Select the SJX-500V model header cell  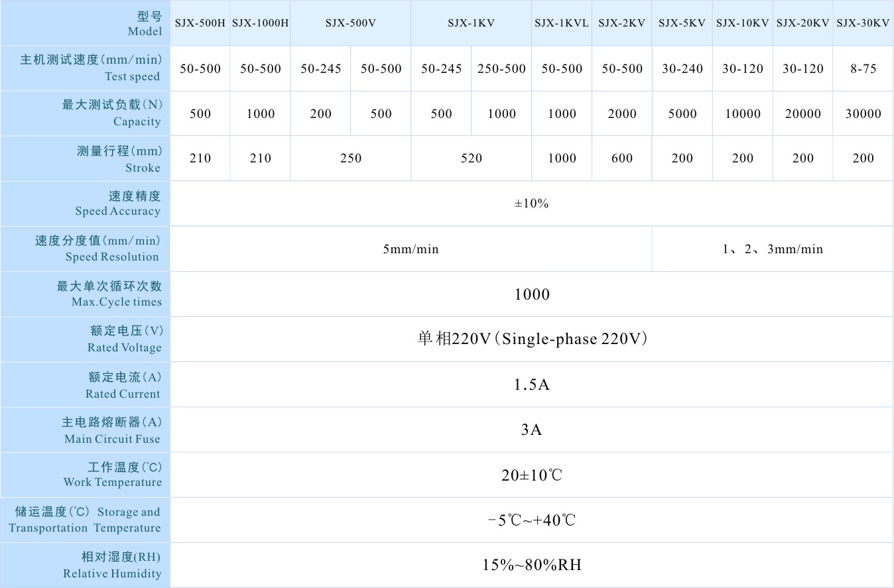click(350, 23)
